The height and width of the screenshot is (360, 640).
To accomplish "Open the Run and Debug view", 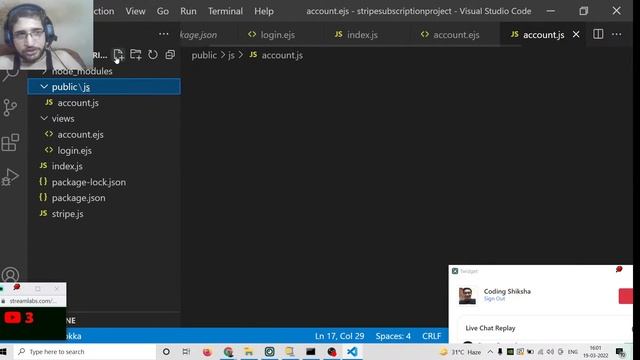I will (10, 177).
